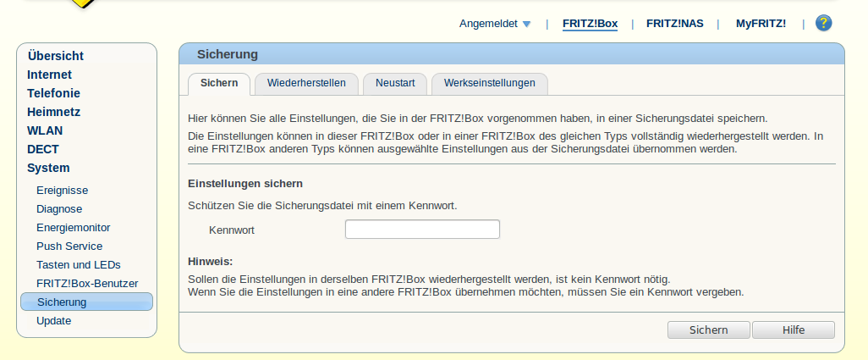
Task: Open Energiemonitor under System
Action: pos(73,228)
